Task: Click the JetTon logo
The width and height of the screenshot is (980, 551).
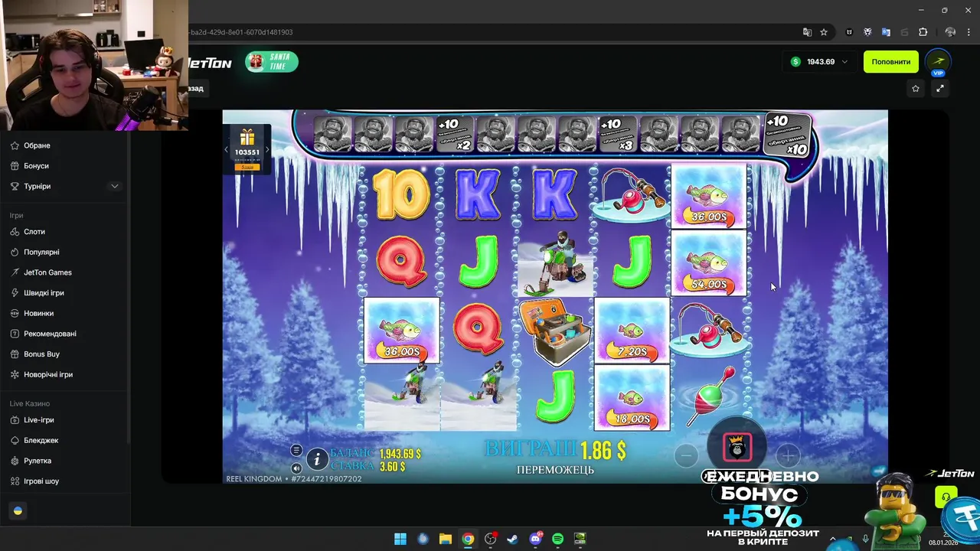Action: click(x=210, y=63)
